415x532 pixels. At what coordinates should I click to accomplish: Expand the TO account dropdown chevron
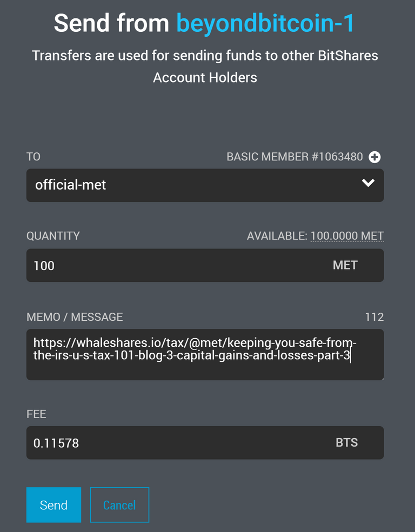click(x=368, y=184)
